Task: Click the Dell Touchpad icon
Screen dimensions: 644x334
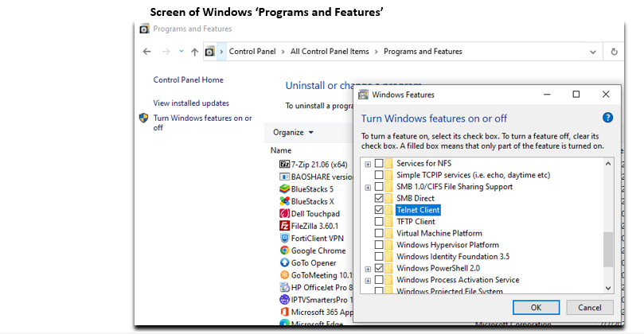Action: coord(284,214)
